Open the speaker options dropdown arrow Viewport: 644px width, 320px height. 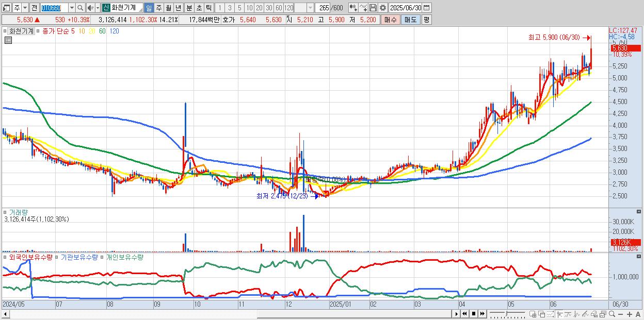point(96,8)
